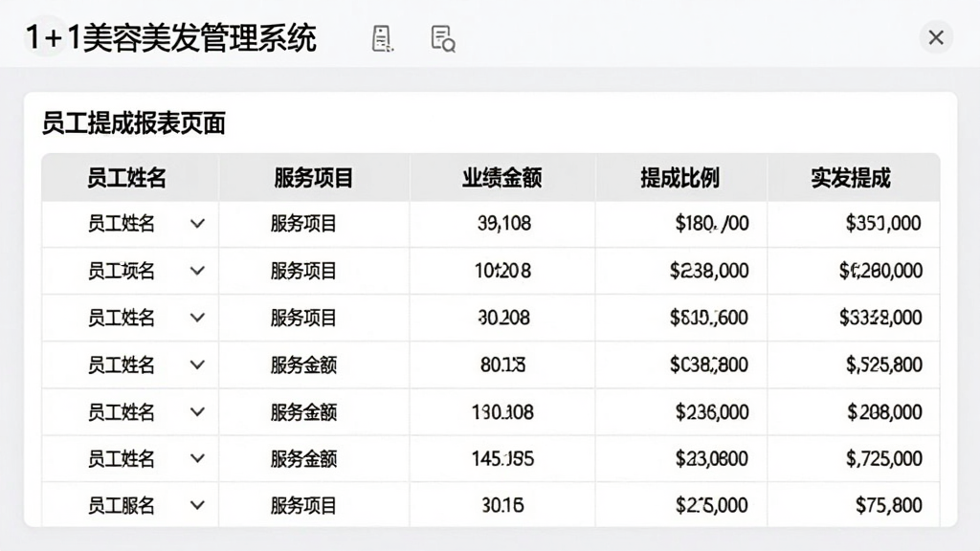The image size is (980, 551).
Task: Sort by the 员工姓名 column header
Action: point(127,178)
